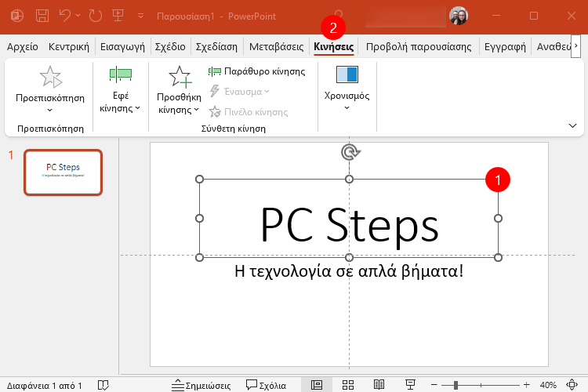Toggle the Σημειώσεις notes pane
588x392 pixels.
(201, 385)
